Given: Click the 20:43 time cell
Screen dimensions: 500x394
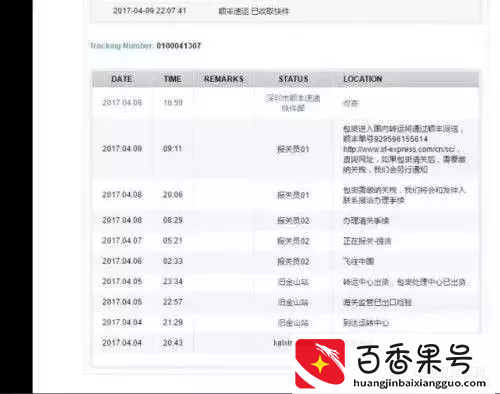Looking at the screenshot, I should coord(173,343).
